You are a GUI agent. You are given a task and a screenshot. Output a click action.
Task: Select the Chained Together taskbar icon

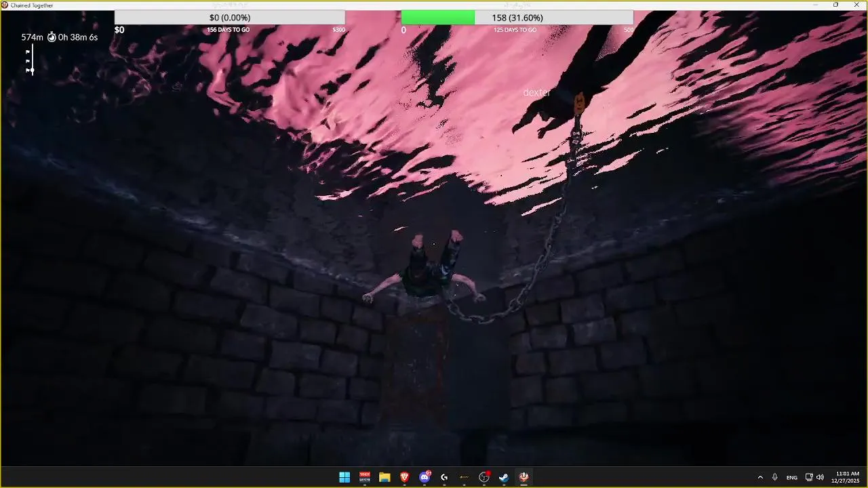pos(524,477)
